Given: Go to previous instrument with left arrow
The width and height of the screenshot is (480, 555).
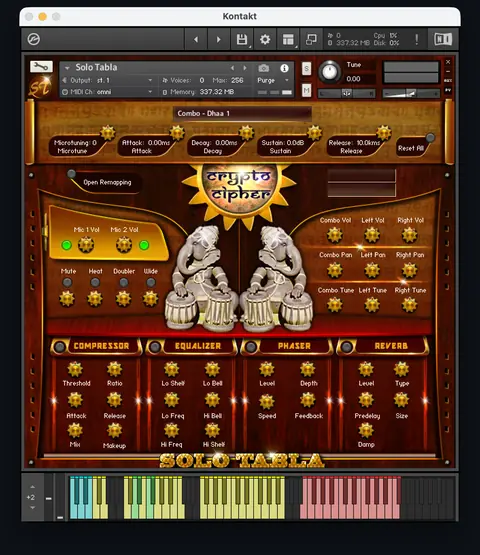Looking at the screenshot, I should (196, 39).
